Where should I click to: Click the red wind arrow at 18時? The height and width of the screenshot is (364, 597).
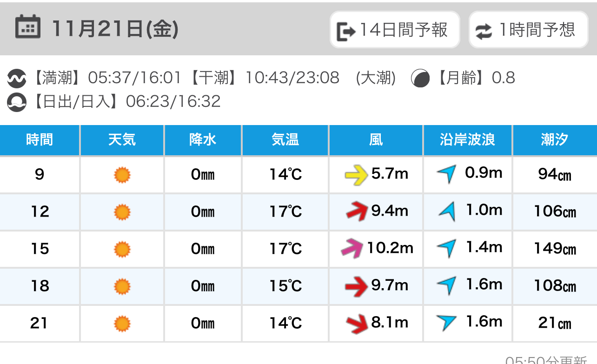357,286
